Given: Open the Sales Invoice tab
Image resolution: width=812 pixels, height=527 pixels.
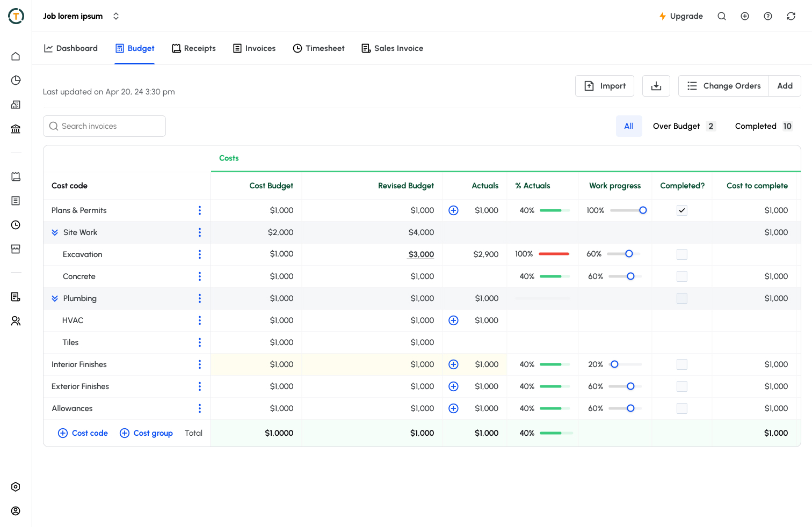Looking at the screenshot, I should pyautogui.click(x=393, y=48).
